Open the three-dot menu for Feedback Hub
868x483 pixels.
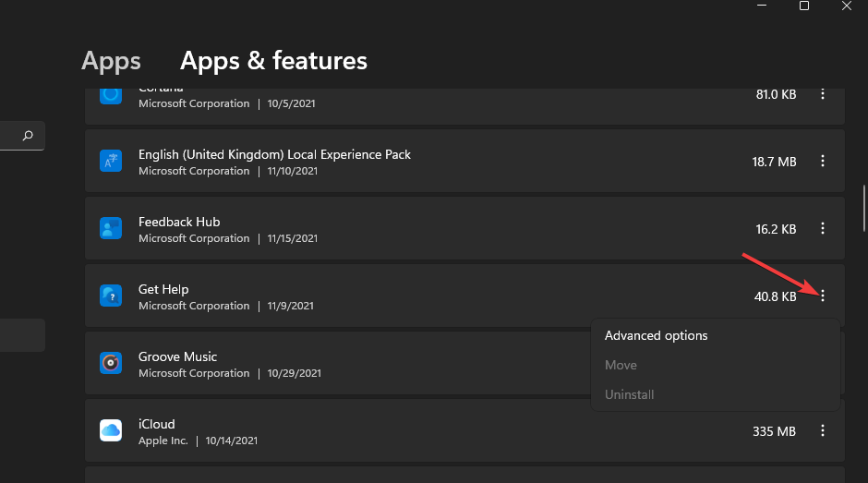pyautogui.click(x=823, y=229)
